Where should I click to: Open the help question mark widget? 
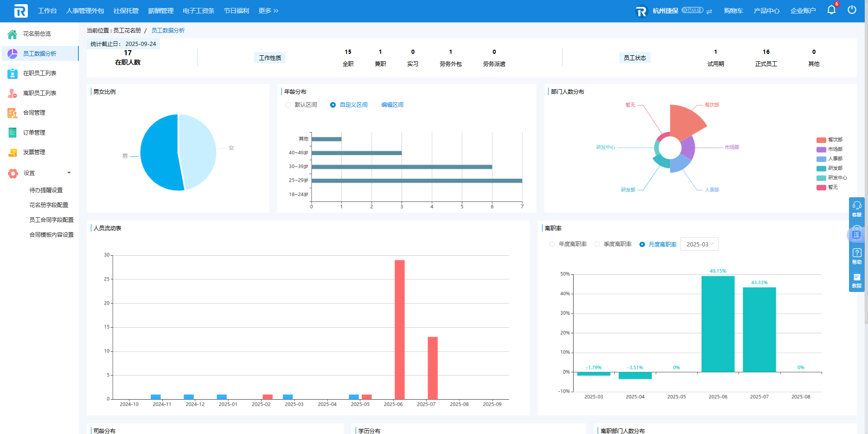pyautogui.click(x=856, y=255)
